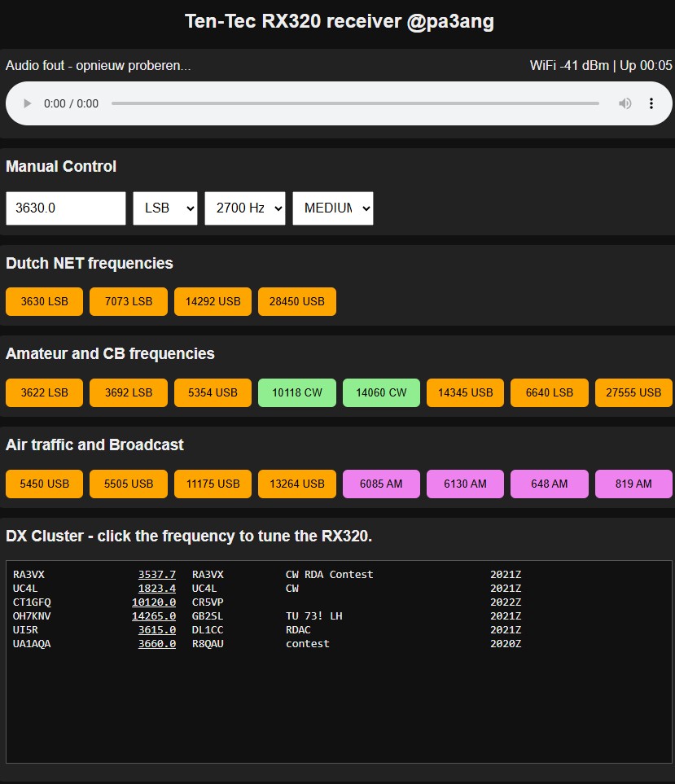Click the DX callsign R8QAU

208,643
